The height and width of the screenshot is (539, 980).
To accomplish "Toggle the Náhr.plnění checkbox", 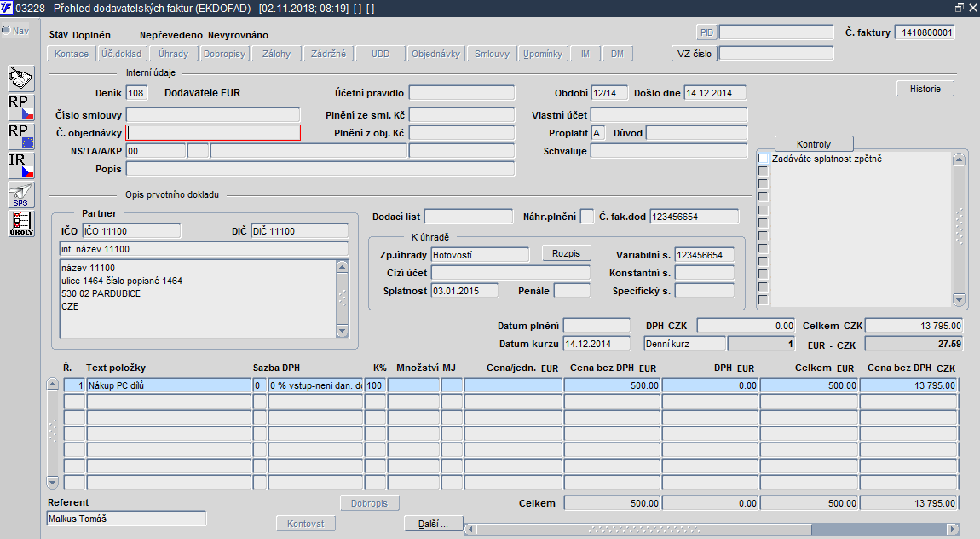I will point(587,217).
